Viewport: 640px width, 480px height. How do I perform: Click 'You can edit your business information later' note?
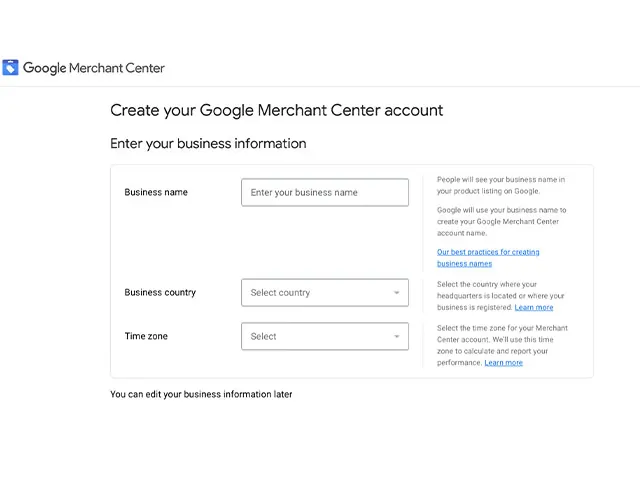(x=201, y=394)
